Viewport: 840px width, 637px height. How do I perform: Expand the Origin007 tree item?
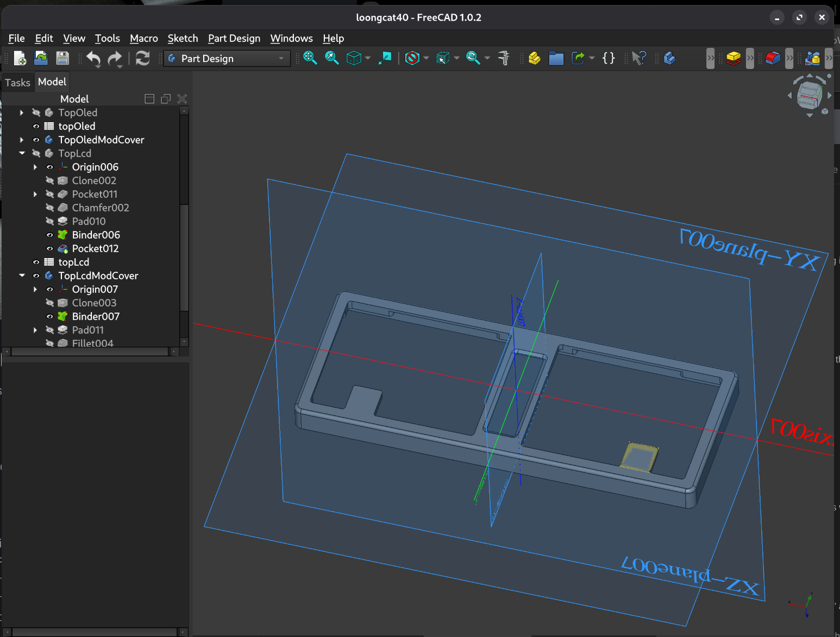[x=35, y=289]
